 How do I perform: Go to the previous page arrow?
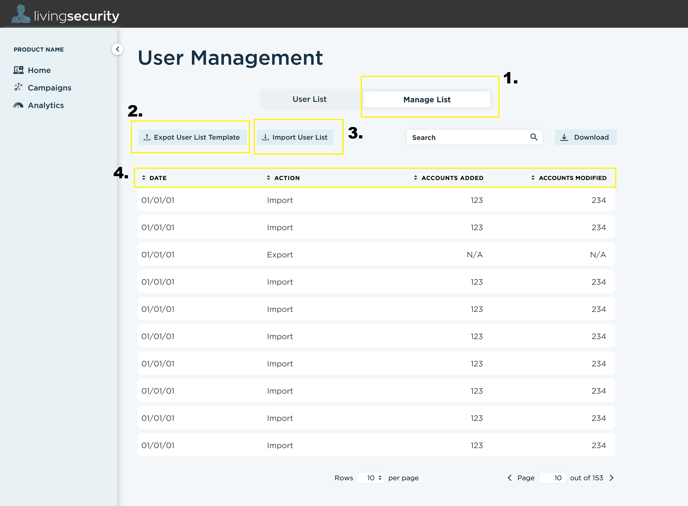point(509,477)
